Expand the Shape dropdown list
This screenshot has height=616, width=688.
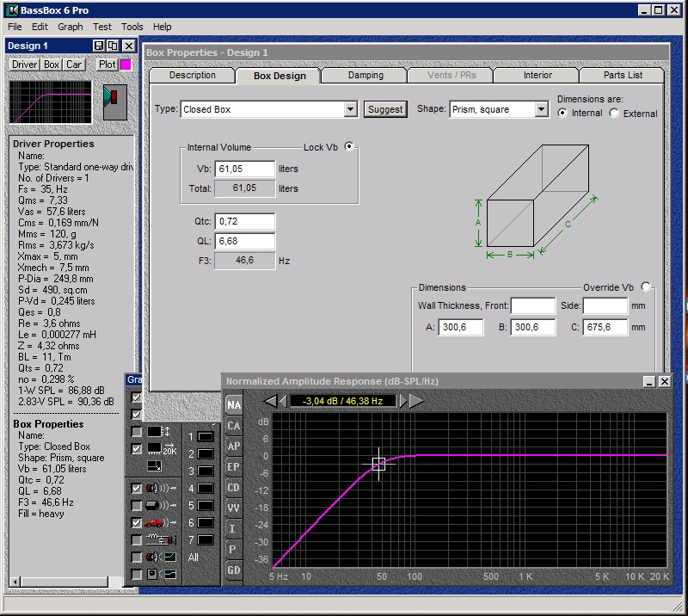click(541, 109)
